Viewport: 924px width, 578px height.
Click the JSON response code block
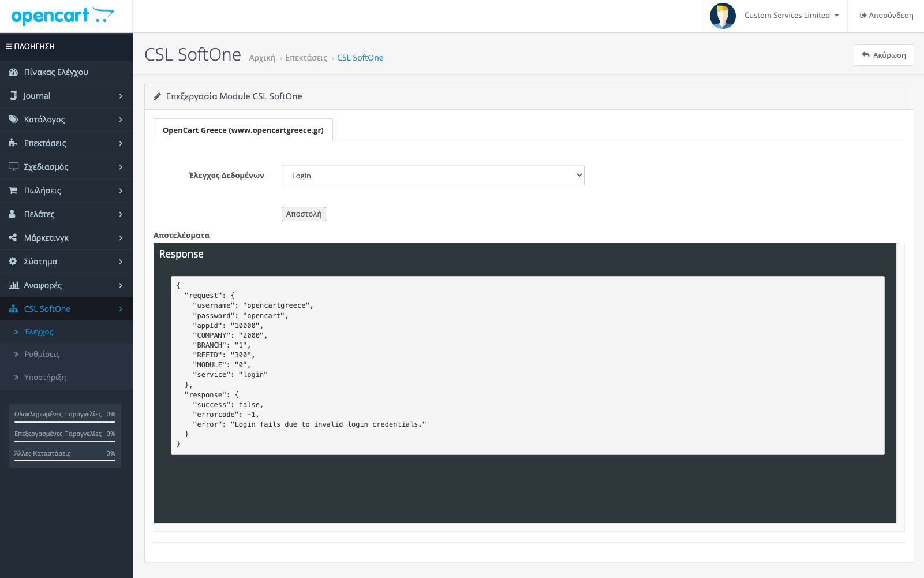click(528, 366)
